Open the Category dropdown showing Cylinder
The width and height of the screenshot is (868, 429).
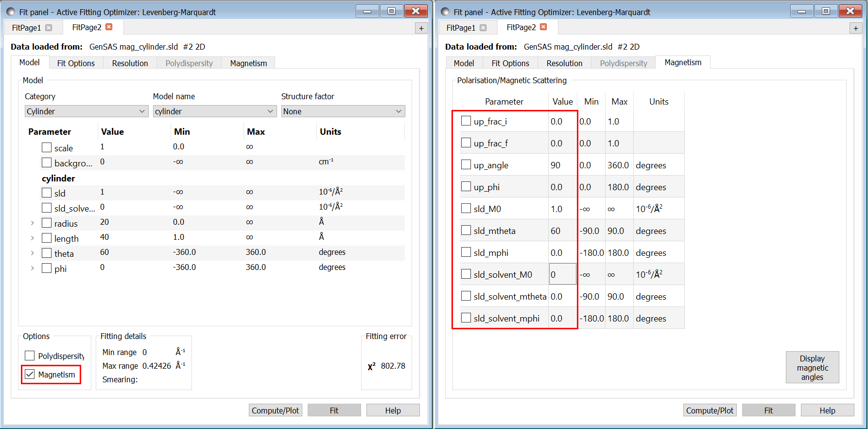tap(86, 111)
